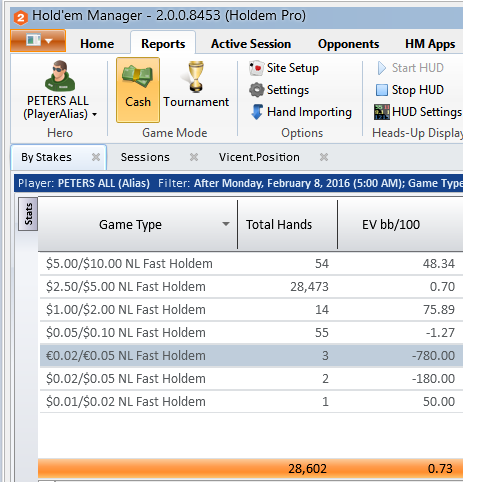Click the Start HUD play icon
Viewport: 490px width, 482px height.
point(382,68)
